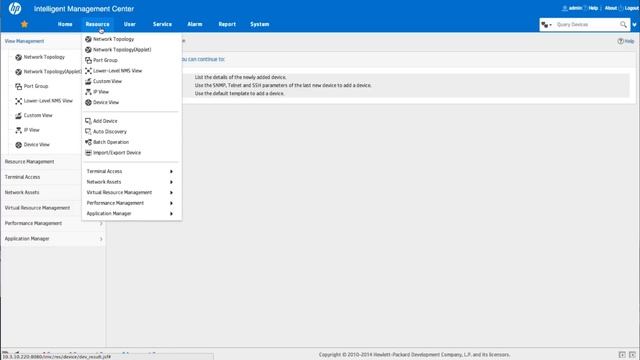Open Terminal Access sidebar section
The height and width of the screenshot is (360, 640).
point(22,177)
